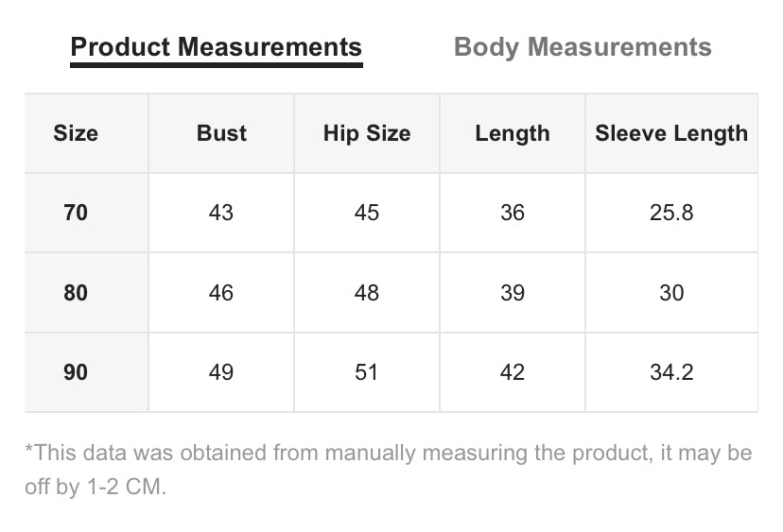Viewport: 783px width, 532px height.
Task: Click the Hip Size column header
Action: point(367,133)
